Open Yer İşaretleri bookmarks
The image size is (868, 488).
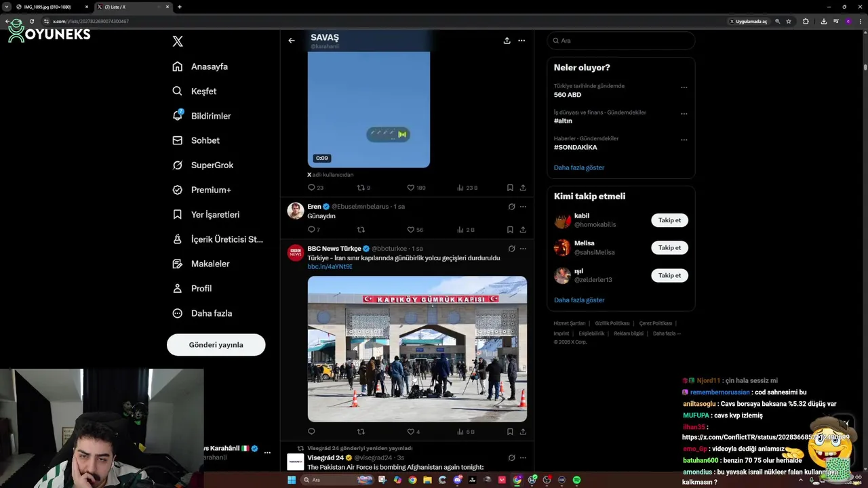click(205, 214)
